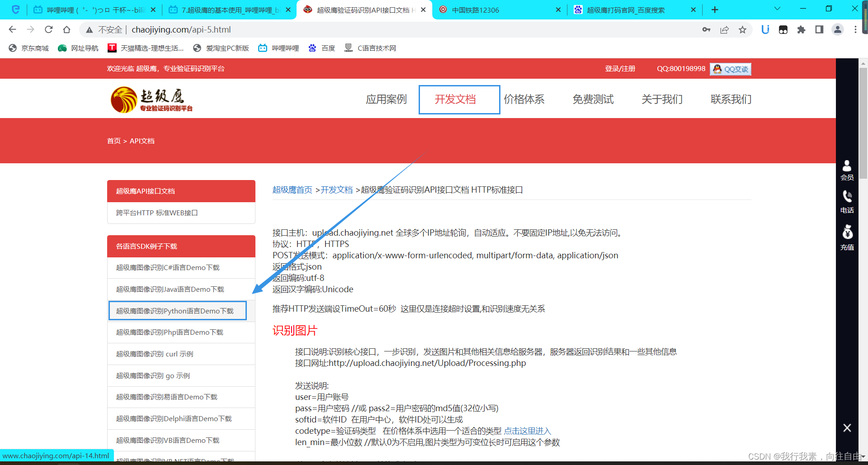This screenshot has height=465, width=868.
Task: Open the Delphi语言Demo下载 link
Action: click(181, 419)
